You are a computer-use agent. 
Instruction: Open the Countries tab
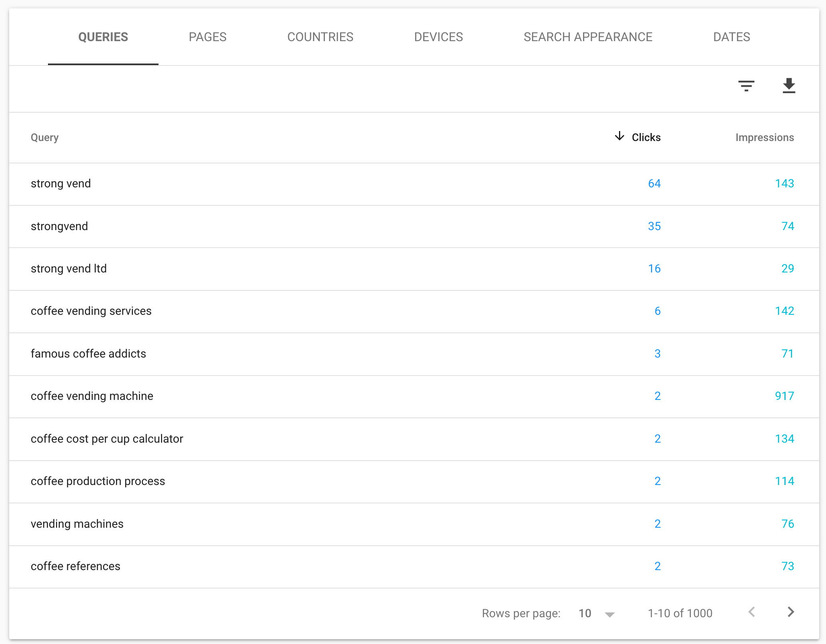click(x=320, y=37)
